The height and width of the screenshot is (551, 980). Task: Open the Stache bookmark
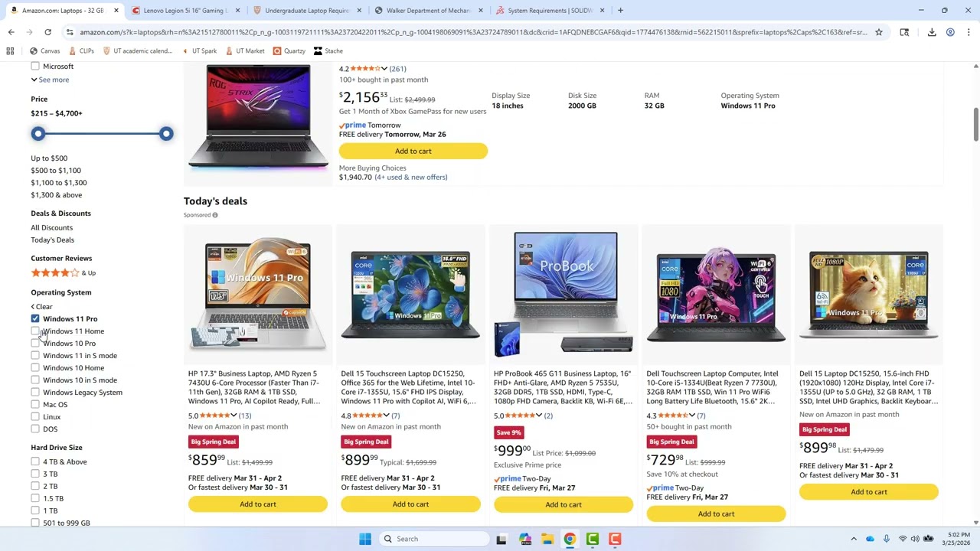point(328,51)
